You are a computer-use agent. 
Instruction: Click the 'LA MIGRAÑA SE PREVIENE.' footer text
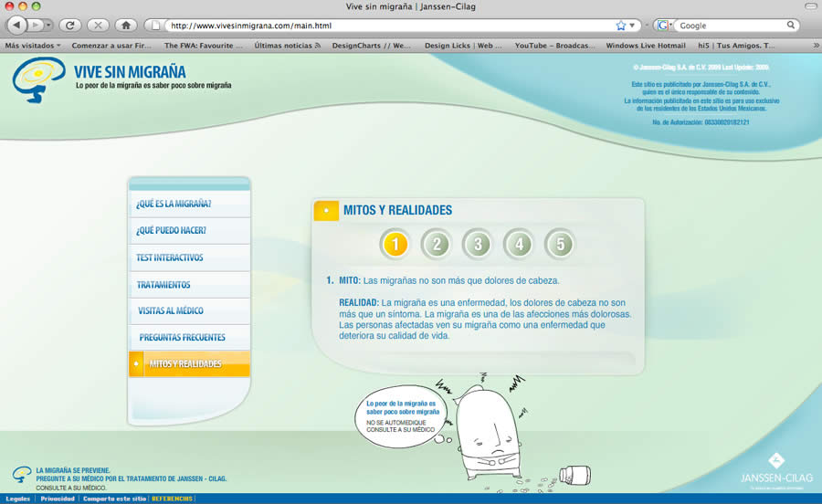tap(73, 470)
